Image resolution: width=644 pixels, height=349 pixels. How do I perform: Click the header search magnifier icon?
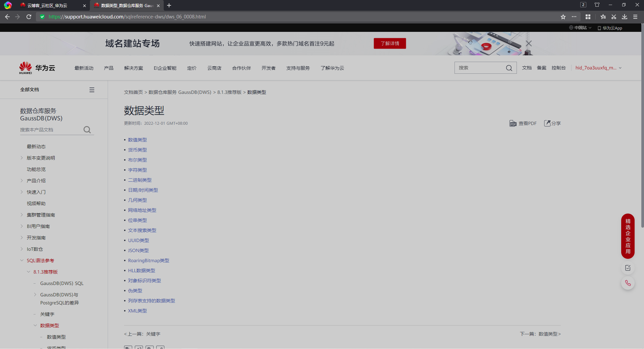pyautogui.click(x=509, y=68)
